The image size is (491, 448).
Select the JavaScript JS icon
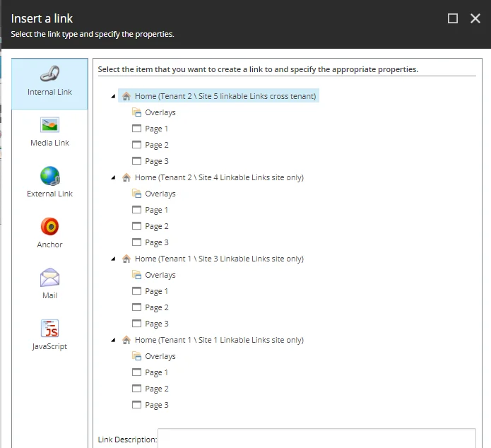coord(49,328)
